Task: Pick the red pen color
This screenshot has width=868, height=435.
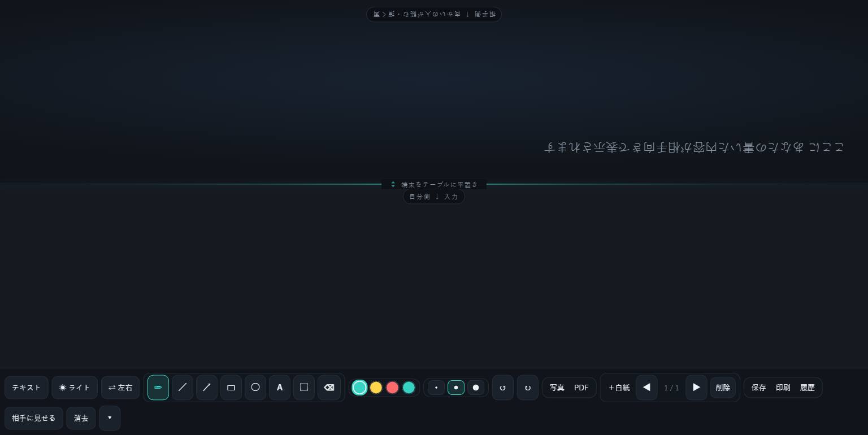Action: coord(392,388)
